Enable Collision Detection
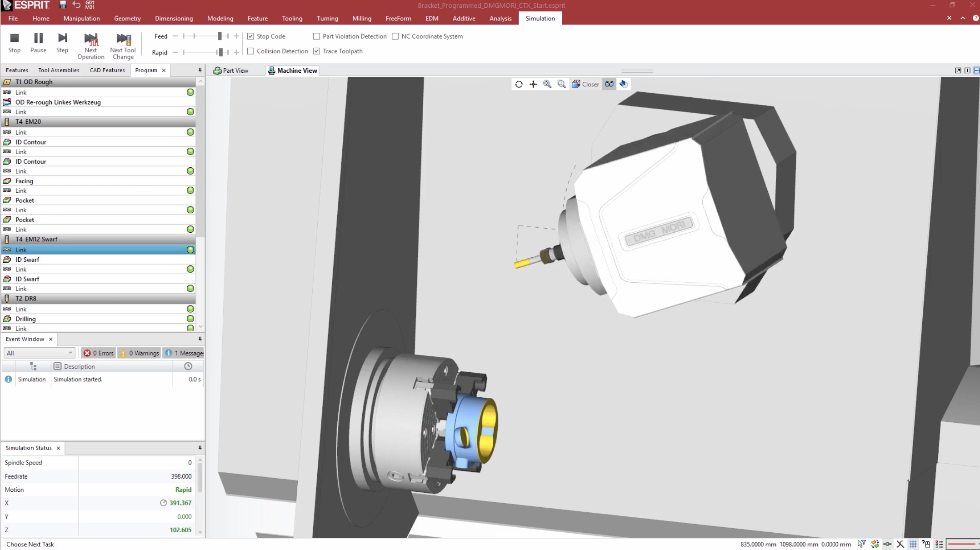 coord(251,51)
